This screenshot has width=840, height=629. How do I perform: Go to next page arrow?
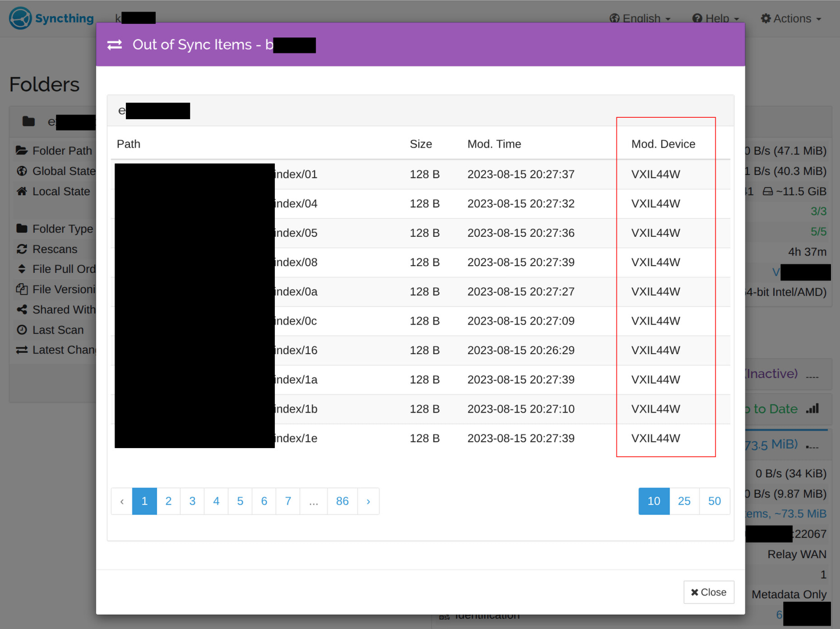click(x=368, y=501)
